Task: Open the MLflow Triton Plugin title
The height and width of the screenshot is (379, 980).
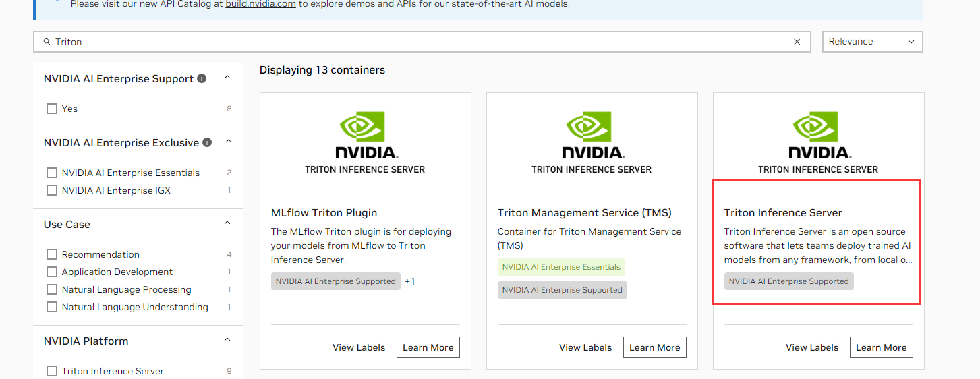Action: [324, 213]
